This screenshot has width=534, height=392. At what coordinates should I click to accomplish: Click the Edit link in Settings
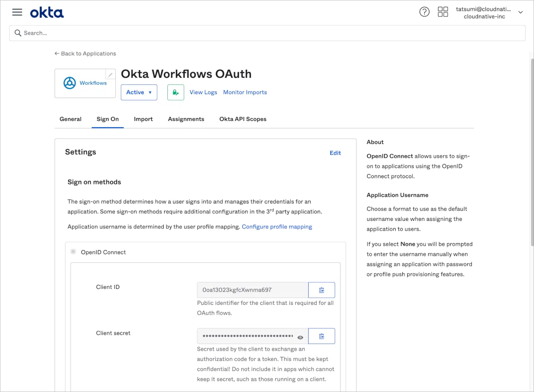(335, 153)
